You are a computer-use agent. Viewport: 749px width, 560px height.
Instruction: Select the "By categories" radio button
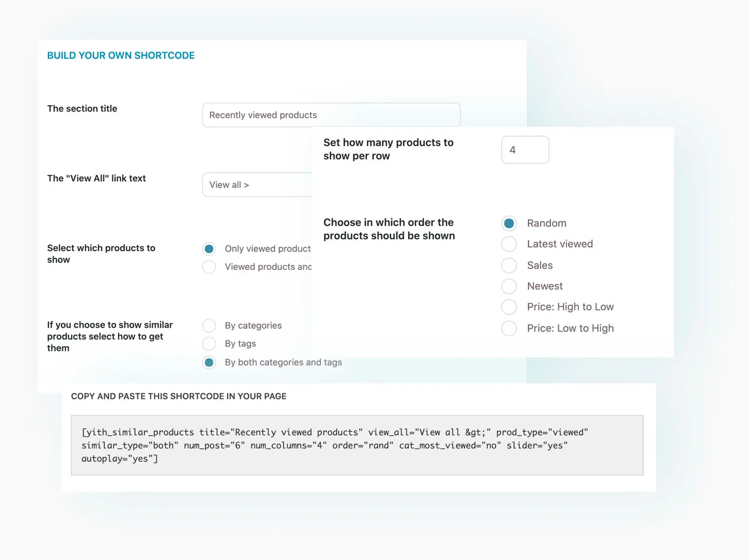[x=209, y=326]
